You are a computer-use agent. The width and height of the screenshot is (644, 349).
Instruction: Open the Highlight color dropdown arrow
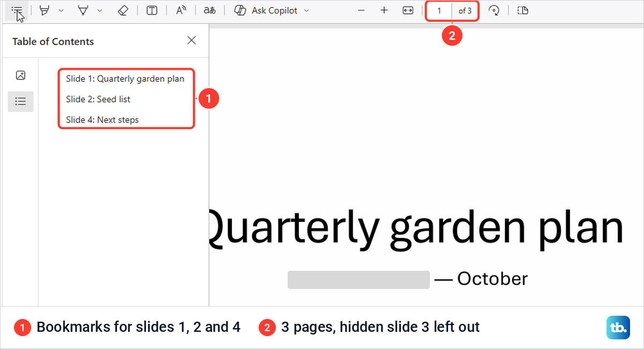coord(61,10)
